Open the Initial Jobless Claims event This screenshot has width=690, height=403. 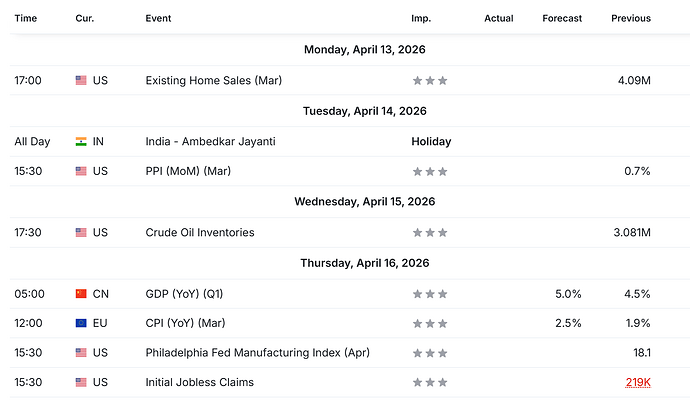(x=199, y=382)
